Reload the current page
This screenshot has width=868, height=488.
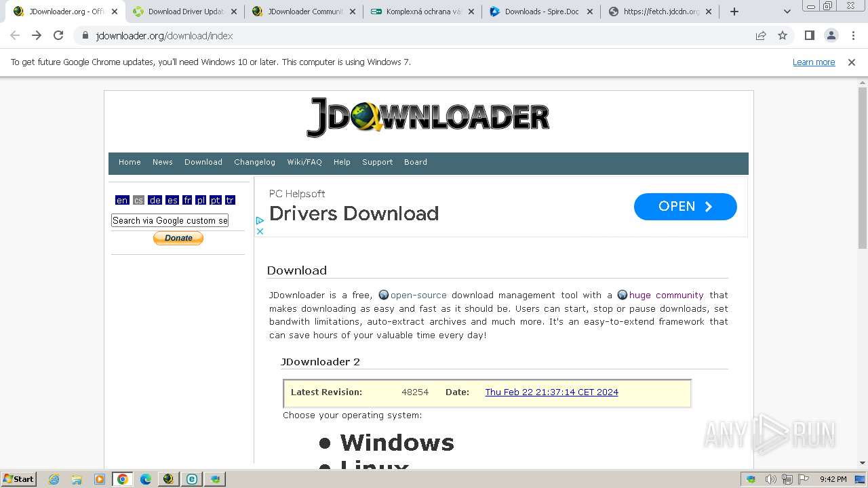[x=58, y=35]
